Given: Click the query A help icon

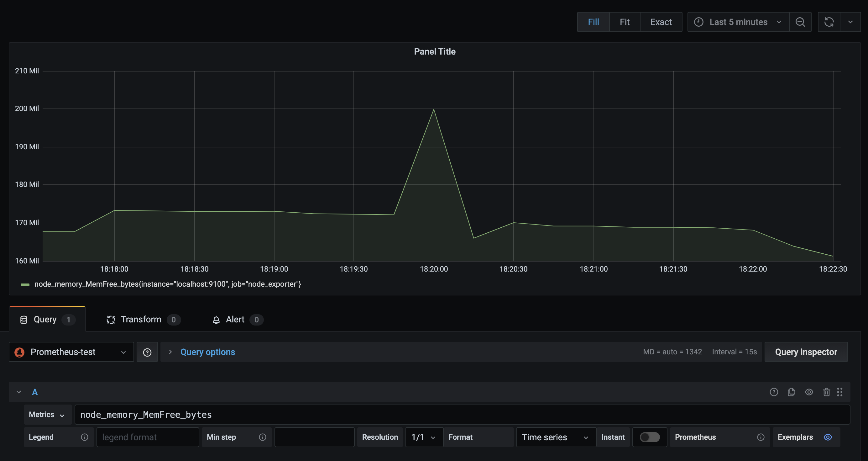Looking at the screenshot, I should pyautogui.click(x=774, y=392).
